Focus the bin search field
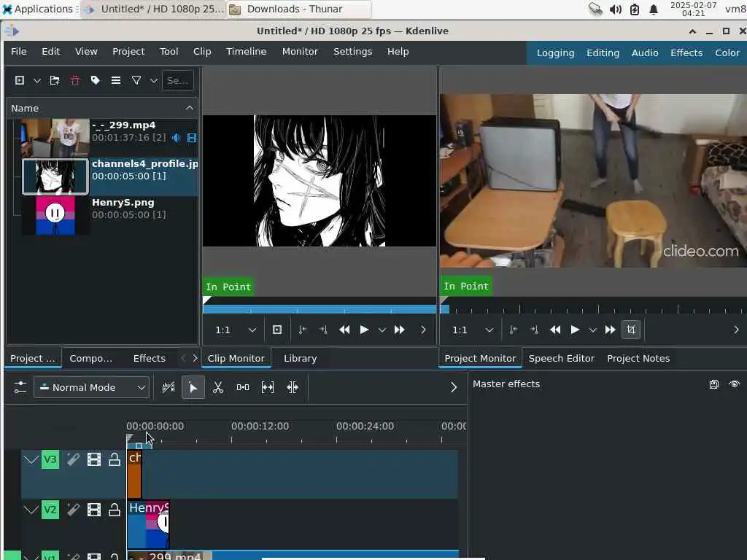Viewport: 747px width, 560px height. (178, 80)
